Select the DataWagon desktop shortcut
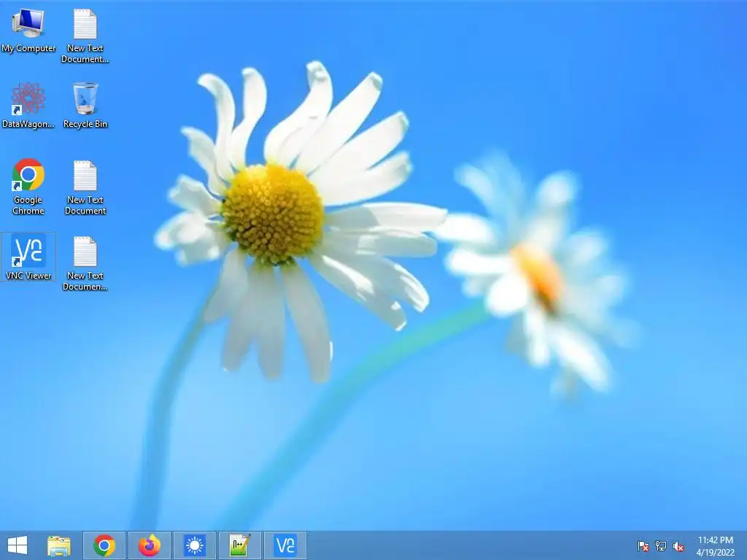 click(x=28, y=105)
